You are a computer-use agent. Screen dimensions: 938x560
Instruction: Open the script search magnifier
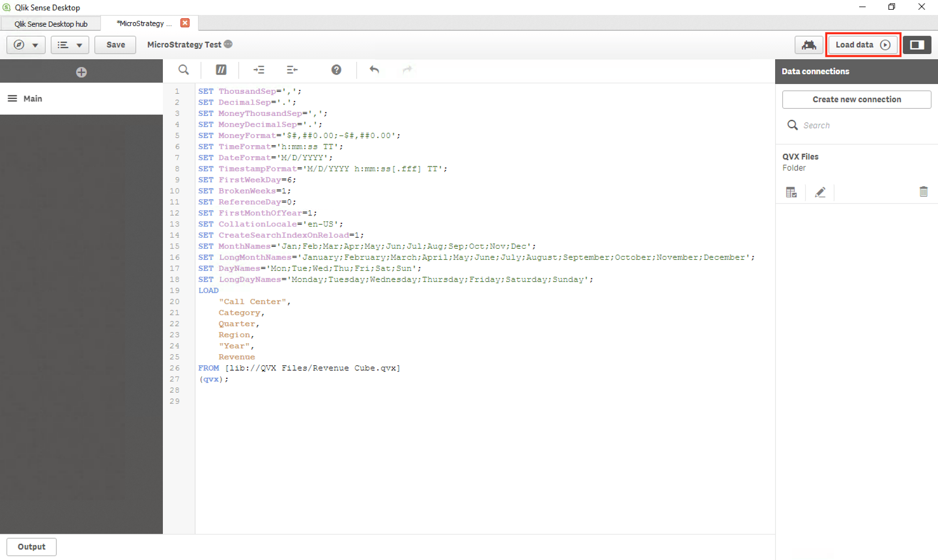click(183, 70)
